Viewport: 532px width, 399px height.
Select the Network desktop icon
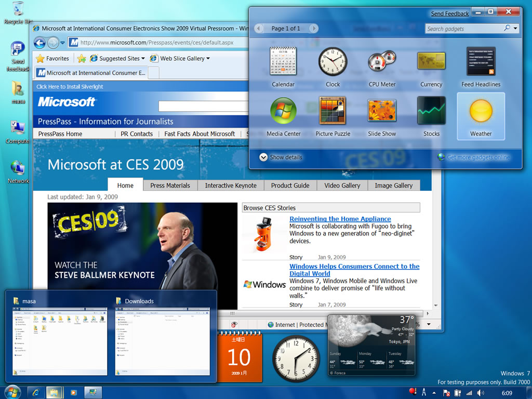click(x=18, y=172)
